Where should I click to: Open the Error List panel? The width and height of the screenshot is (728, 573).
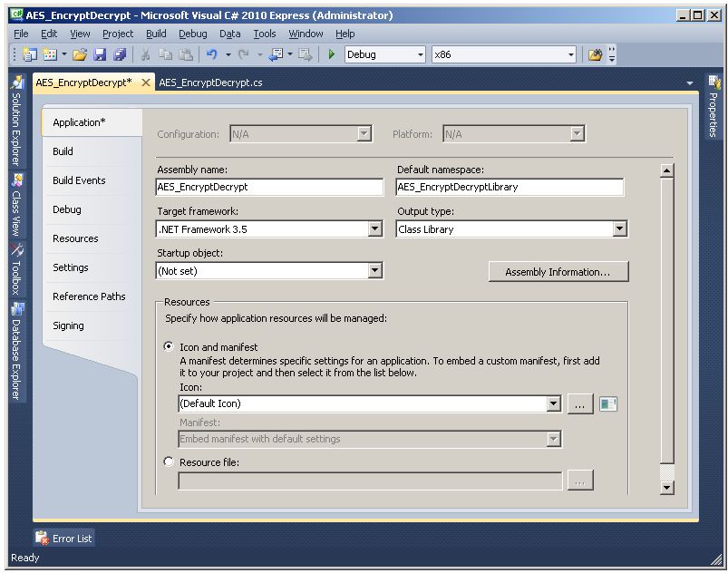[x=64, y=539]
